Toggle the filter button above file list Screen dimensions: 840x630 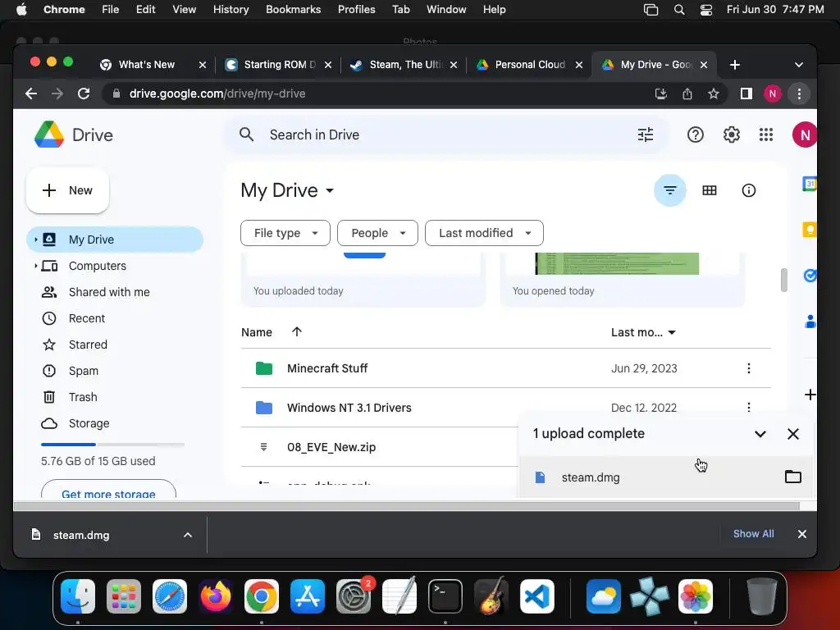tap(669, 190)
